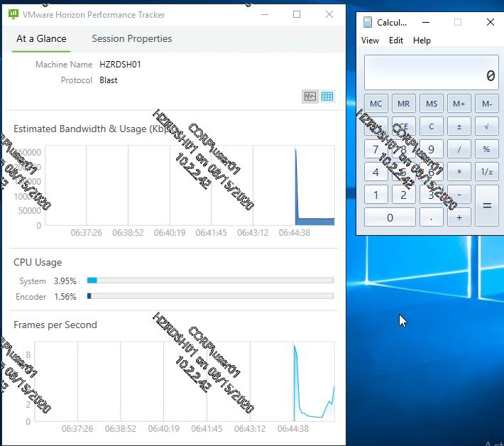Viewport: 504px width, 446px height.
Task: Open the Calculator Edit menu
Action: pyautogui.click(x=395, y=40)
